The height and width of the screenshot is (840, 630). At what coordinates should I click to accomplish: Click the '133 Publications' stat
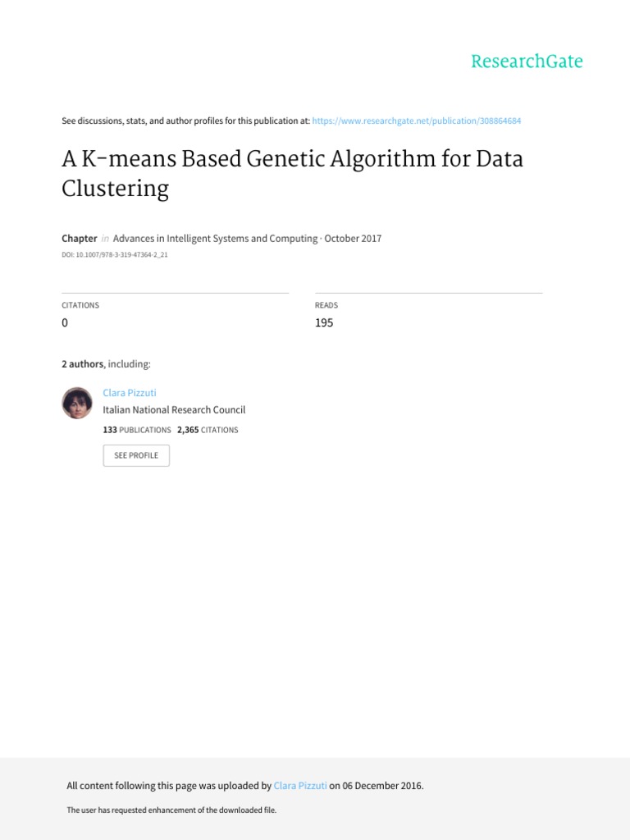pos(137,430)
